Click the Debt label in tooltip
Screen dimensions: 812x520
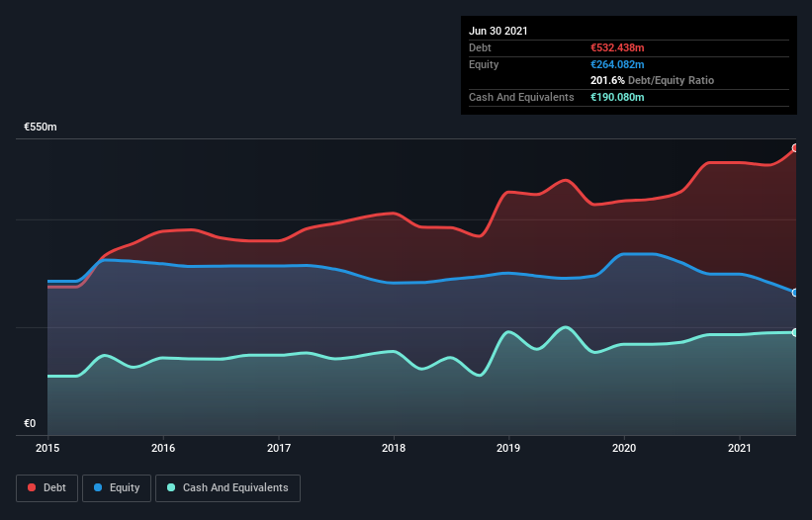[x=480, y=47]
